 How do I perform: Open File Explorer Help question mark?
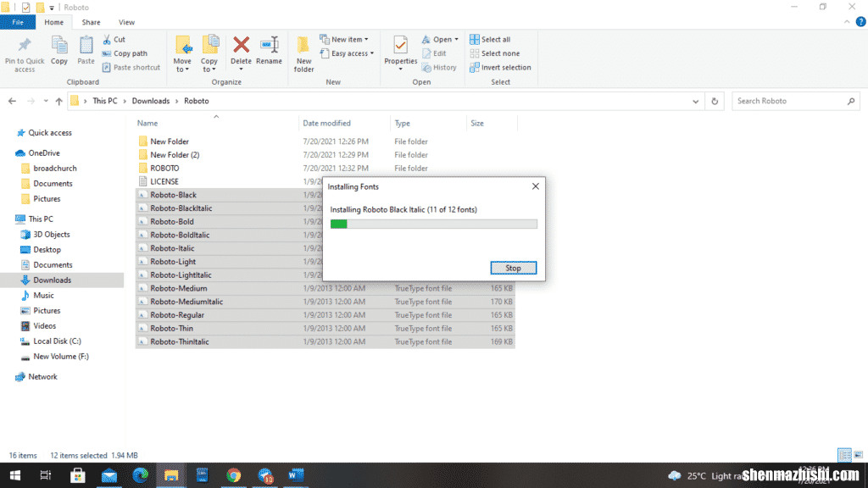[860, 22]
